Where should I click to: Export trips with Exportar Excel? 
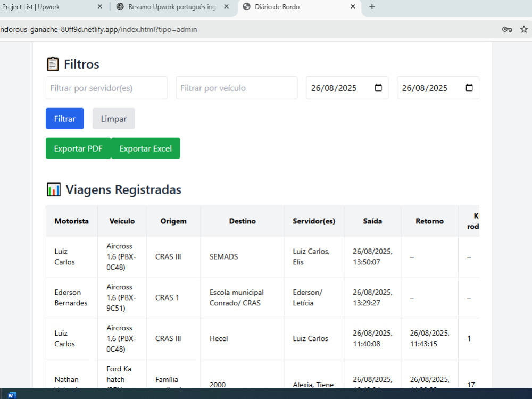pos(146,148)
